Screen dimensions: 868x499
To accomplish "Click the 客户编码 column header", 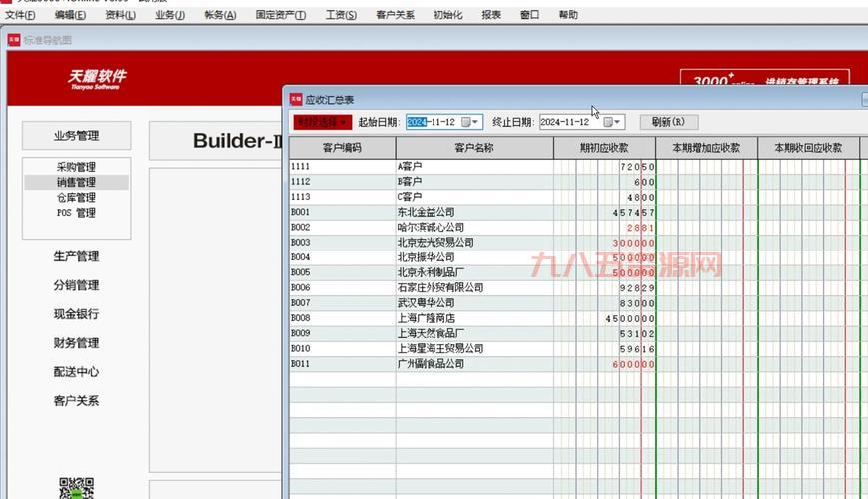I will (x=343, y=148).
